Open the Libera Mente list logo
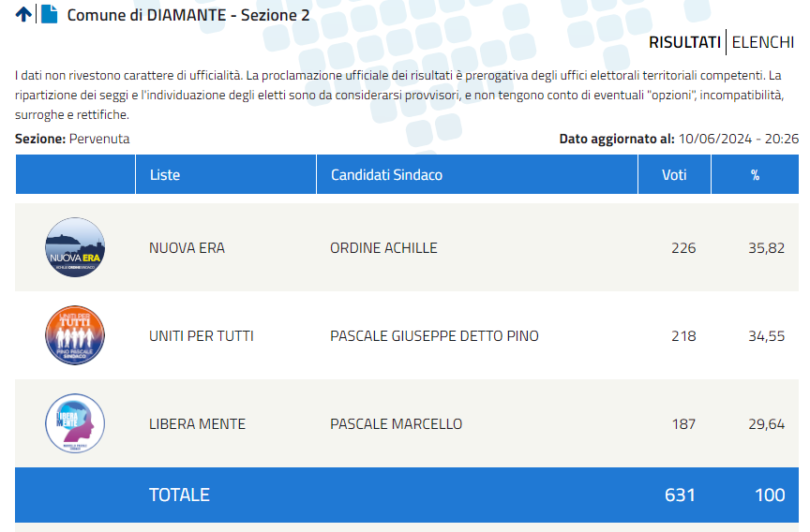 (x=75, y=423)
